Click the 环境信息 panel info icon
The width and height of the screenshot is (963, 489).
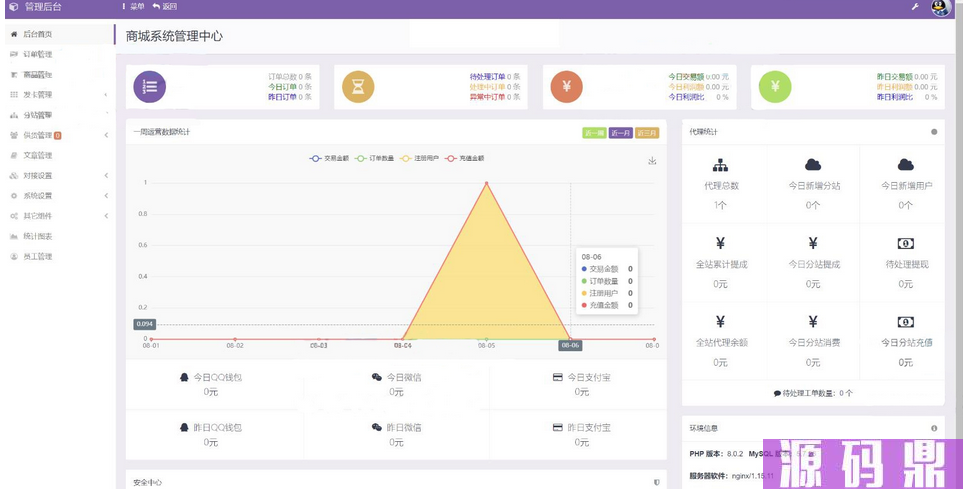[x=934, y=428]
